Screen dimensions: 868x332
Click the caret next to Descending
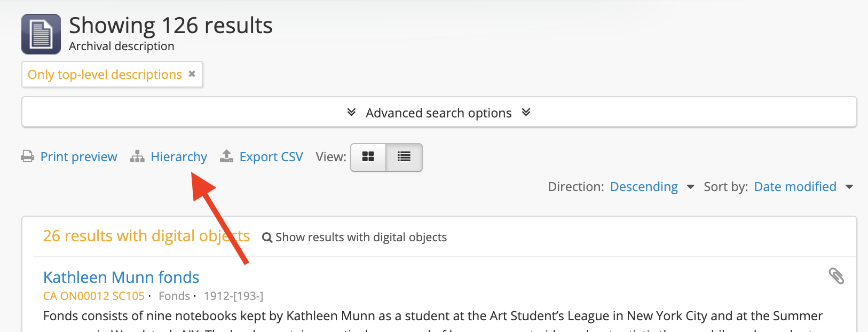coord(690,187)
